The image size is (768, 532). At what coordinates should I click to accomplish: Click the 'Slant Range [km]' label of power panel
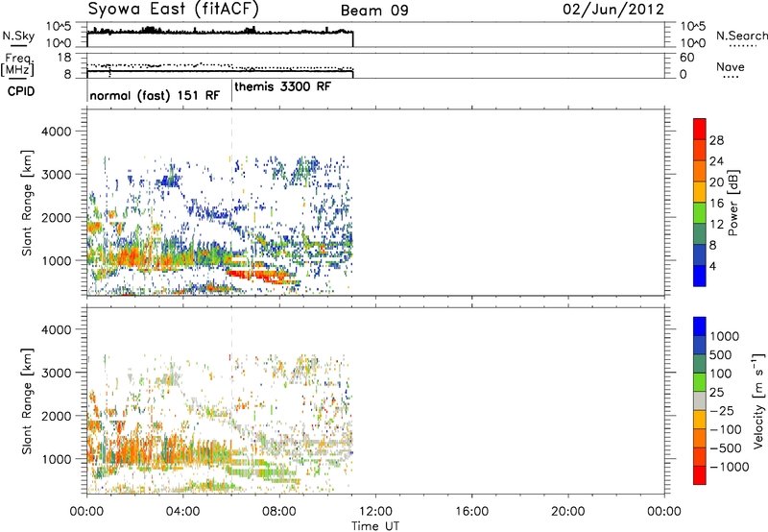click(27, 203)
